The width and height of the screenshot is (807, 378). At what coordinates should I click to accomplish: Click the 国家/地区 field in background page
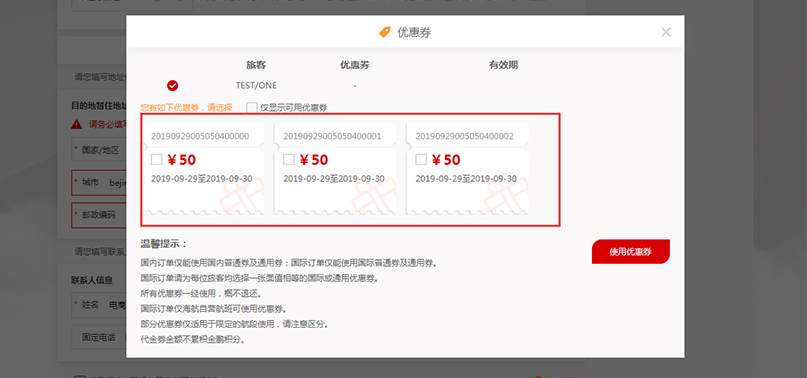click(x=99, y=150)
